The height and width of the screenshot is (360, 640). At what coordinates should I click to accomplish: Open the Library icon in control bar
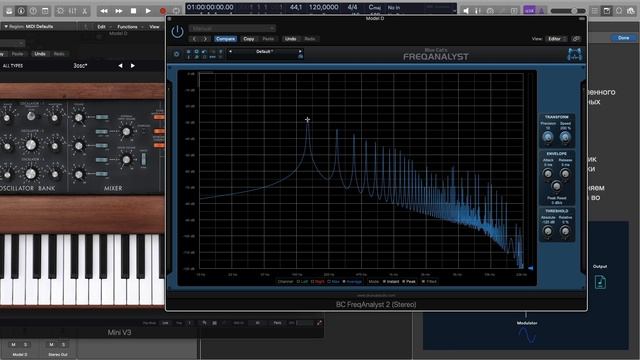coord(9,11)
